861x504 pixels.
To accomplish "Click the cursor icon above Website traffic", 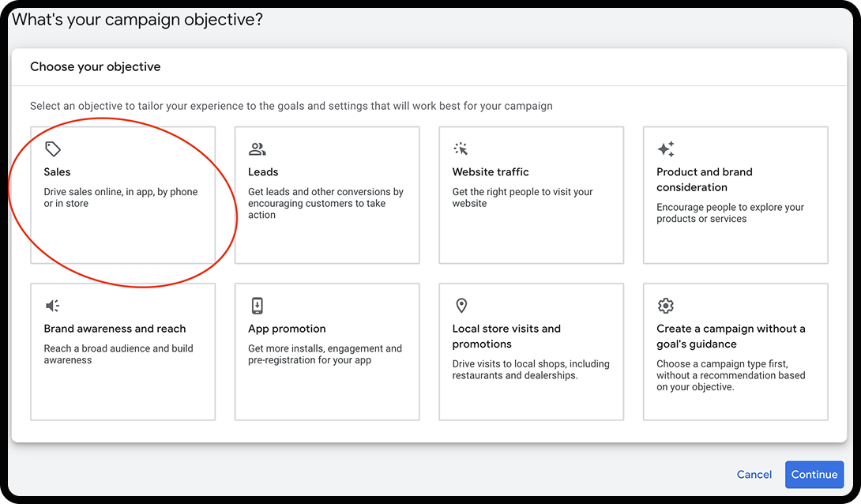I will point(461,149).
